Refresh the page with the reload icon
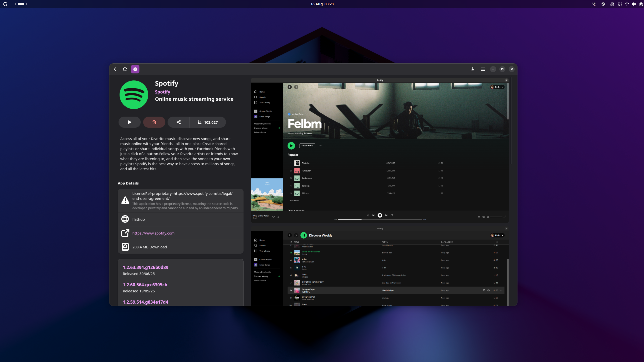644x362 pixels. point(125,69)
